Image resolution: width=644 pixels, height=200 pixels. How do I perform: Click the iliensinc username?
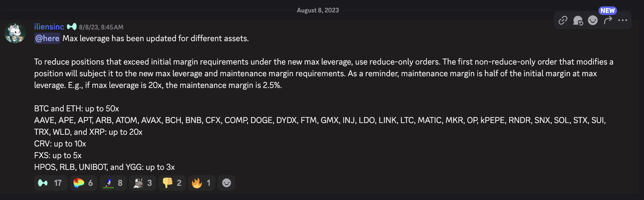point(49,27)
